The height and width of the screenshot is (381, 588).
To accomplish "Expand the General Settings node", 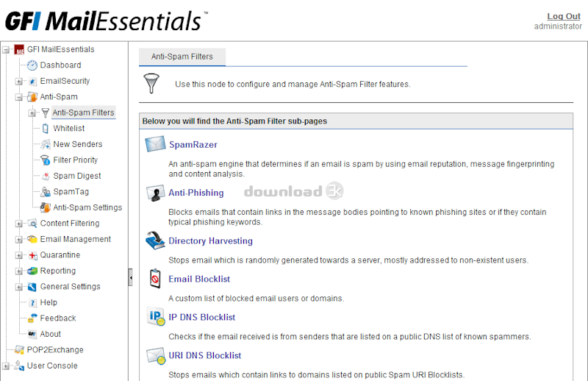I will pos(19,287).
